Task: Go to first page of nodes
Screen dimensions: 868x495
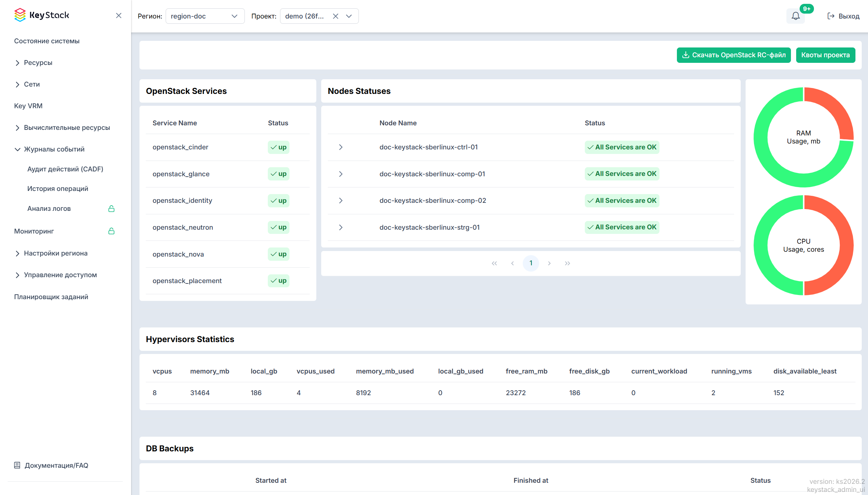Action: coord(494,263)
